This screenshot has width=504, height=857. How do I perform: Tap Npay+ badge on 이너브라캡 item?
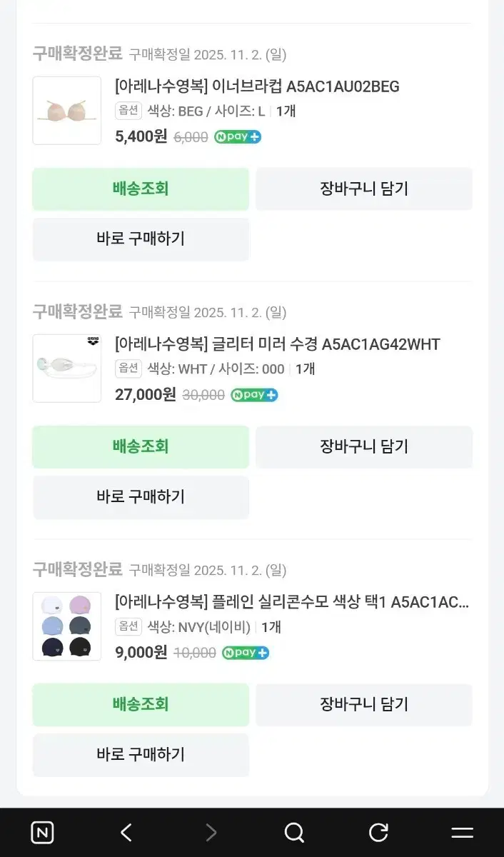(x=238, y=137)
